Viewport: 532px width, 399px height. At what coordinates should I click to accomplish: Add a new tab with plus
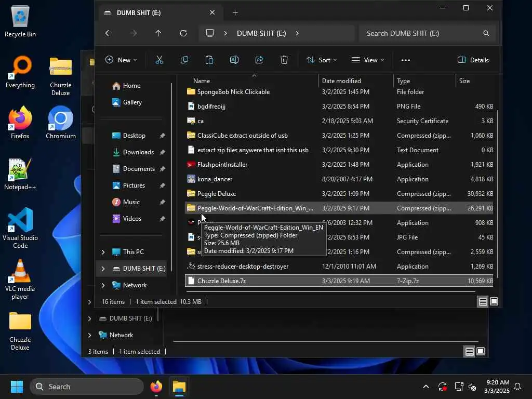[x=235, y=13]
